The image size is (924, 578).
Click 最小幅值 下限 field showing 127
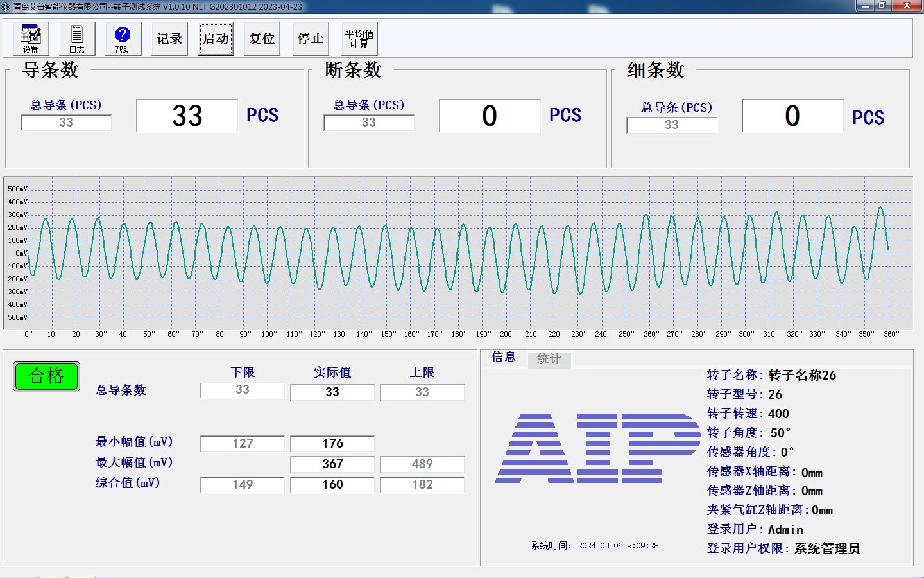click(x=243, y=444)
